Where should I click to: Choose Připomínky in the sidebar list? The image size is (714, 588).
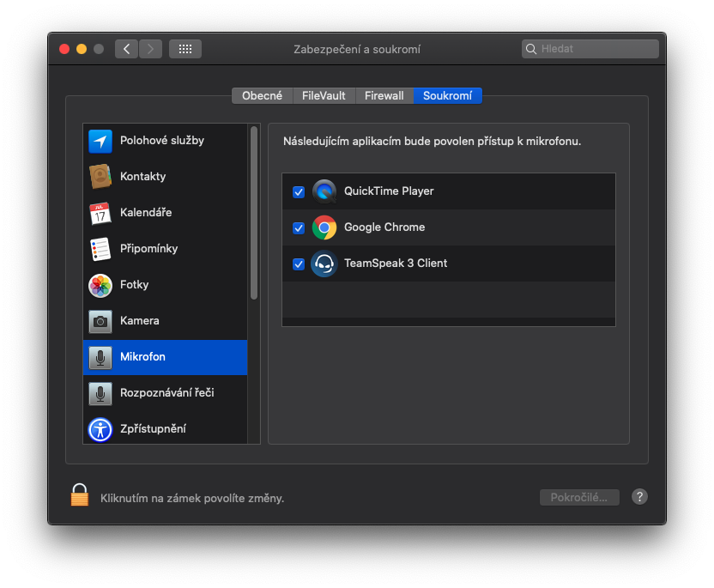pos(148,249)
